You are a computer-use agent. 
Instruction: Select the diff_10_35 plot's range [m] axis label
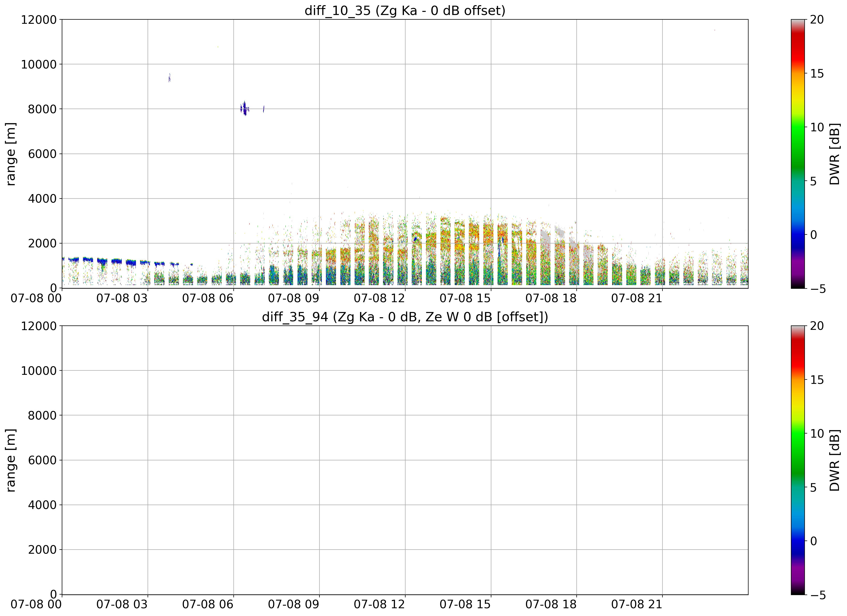coord(11,154)
